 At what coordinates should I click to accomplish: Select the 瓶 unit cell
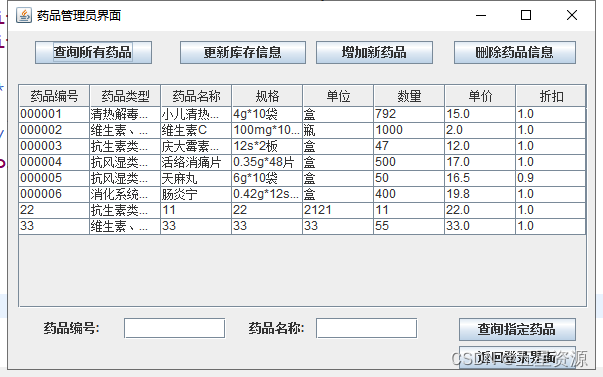coord(338,130)
